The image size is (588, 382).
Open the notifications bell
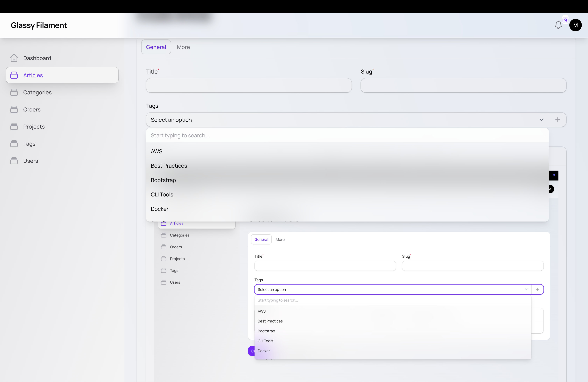click(558, 25)
